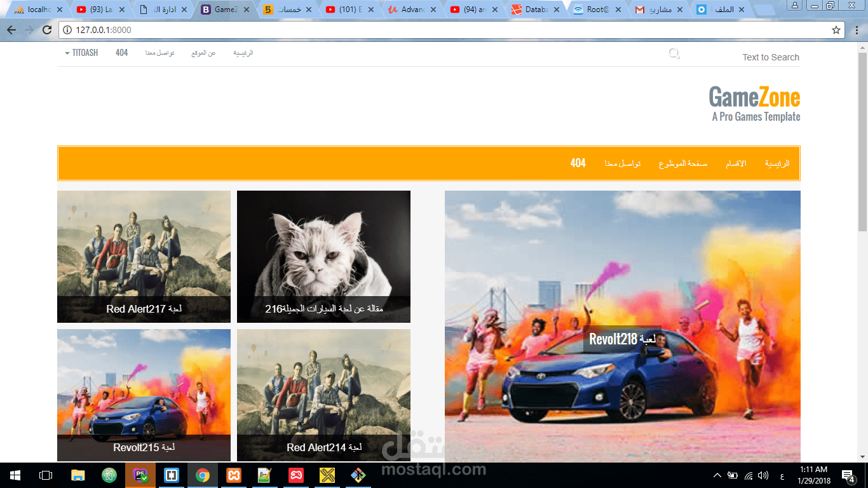Screen dimensions: 868x488
Task: Click الاقسام in orange navigation bar
Action: point(736,163)
